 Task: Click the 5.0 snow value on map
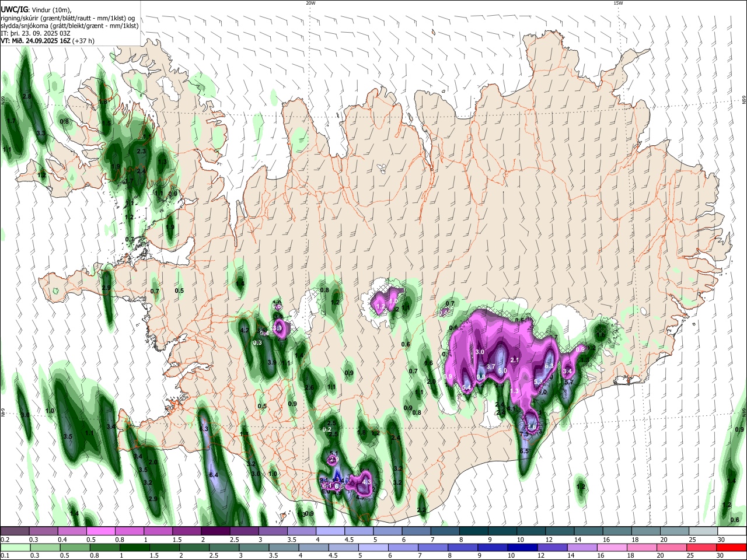[x=502, y=371]
